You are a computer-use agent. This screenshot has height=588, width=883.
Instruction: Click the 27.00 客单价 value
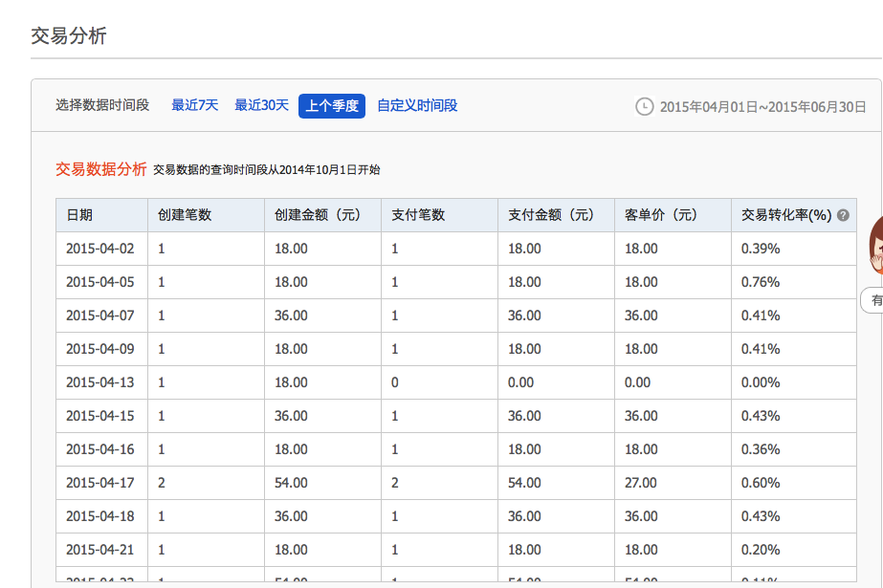click(x=641, y=483)
